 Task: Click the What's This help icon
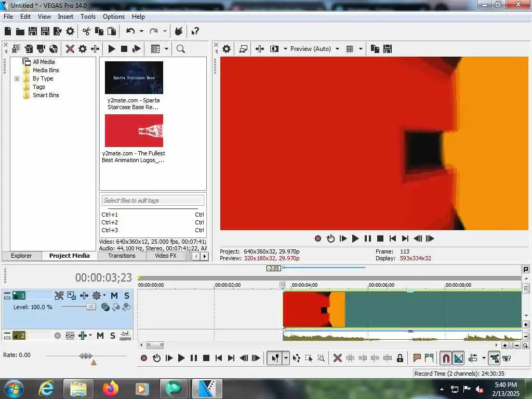195,32
